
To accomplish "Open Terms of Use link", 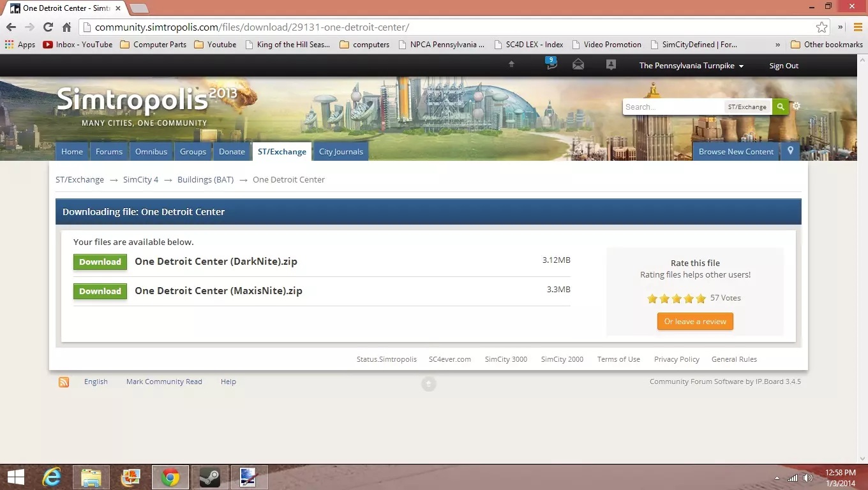I will click(x=618, y=359).
